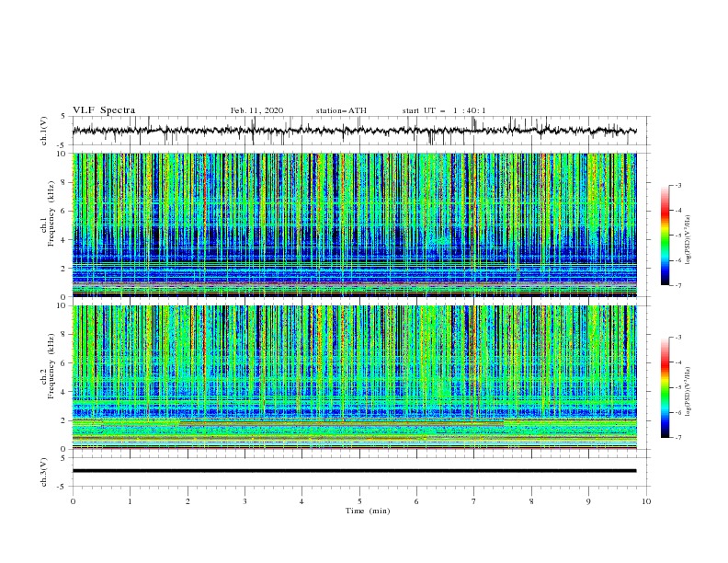The width and height of the screenshot is (728, 563).
Task: Click the time axis tick label '0'
Action: (x=73, y=501)
